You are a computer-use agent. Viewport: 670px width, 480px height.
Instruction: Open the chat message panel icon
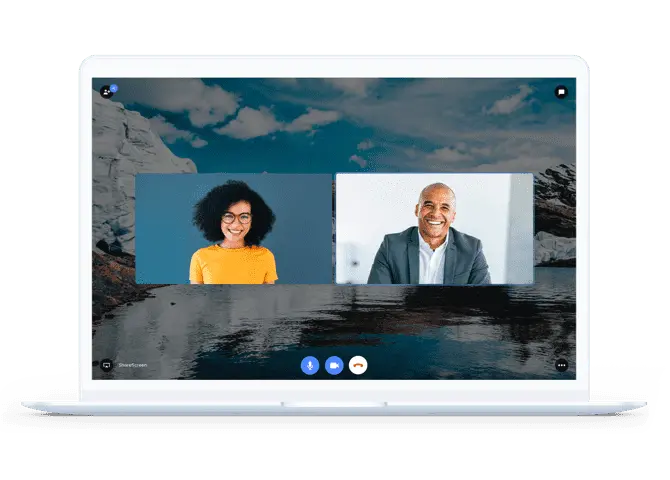coord(561,92)
